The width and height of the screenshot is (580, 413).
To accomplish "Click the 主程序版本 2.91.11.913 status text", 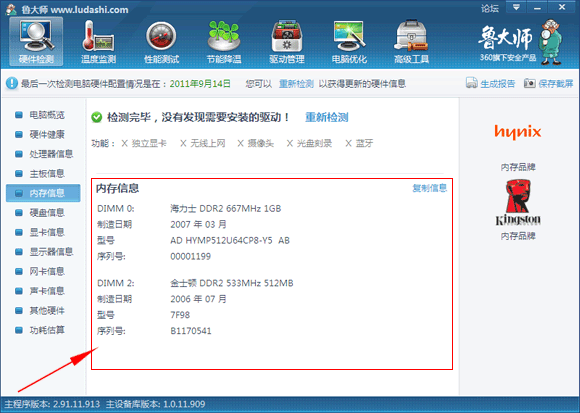I will click(x=52, y=404).
